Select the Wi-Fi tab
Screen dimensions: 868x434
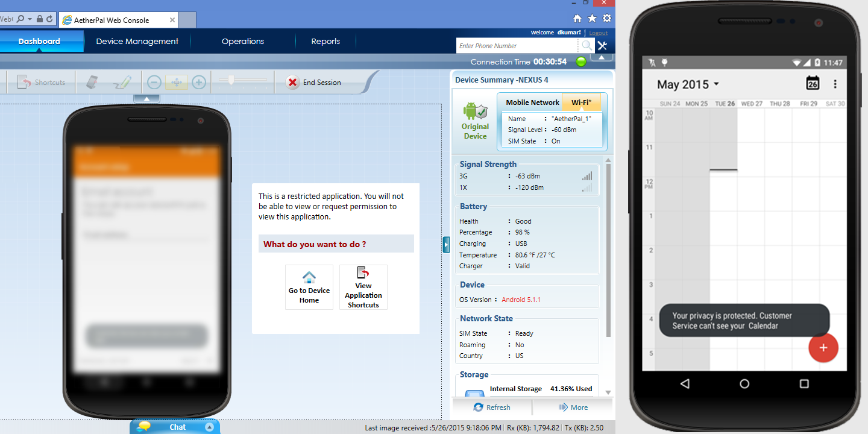[x=582, y=102]
